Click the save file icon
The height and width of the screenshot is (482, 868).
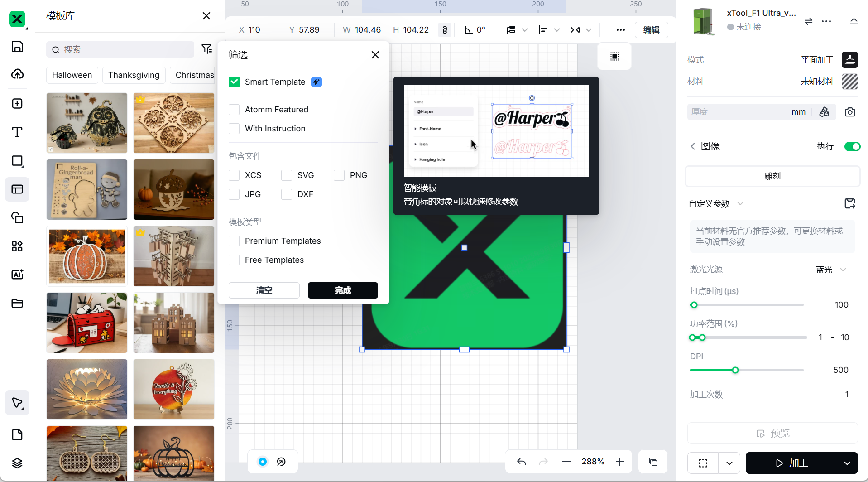coord(17,47)
